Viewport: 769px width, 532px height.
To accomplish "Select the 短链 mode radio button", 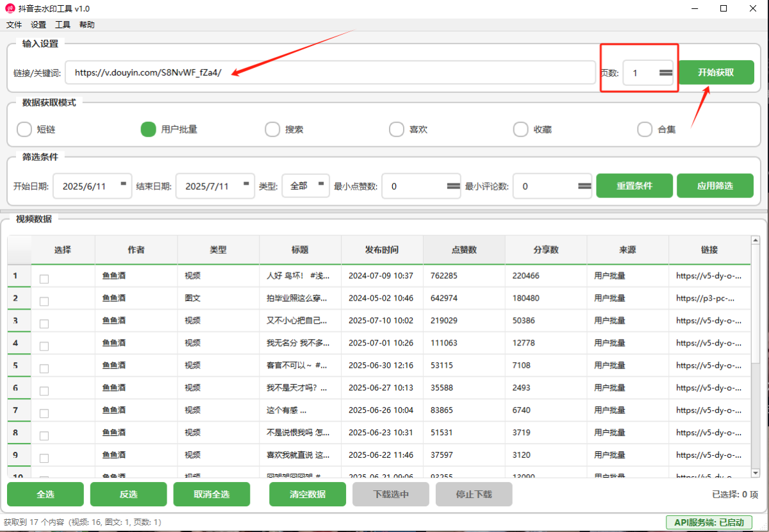I will click(24, 129).
